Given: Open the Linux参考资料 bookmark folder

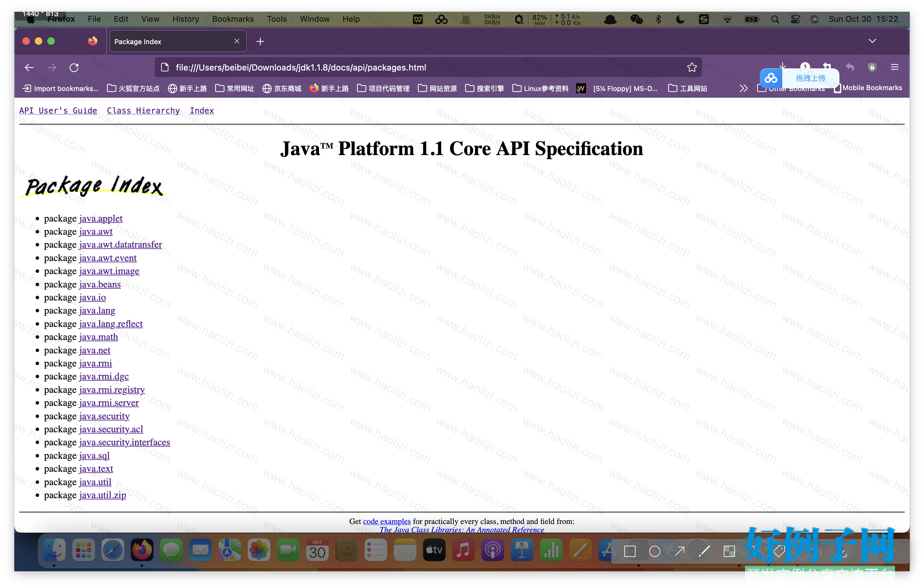Looking at the screenshot, I should 540,89.
